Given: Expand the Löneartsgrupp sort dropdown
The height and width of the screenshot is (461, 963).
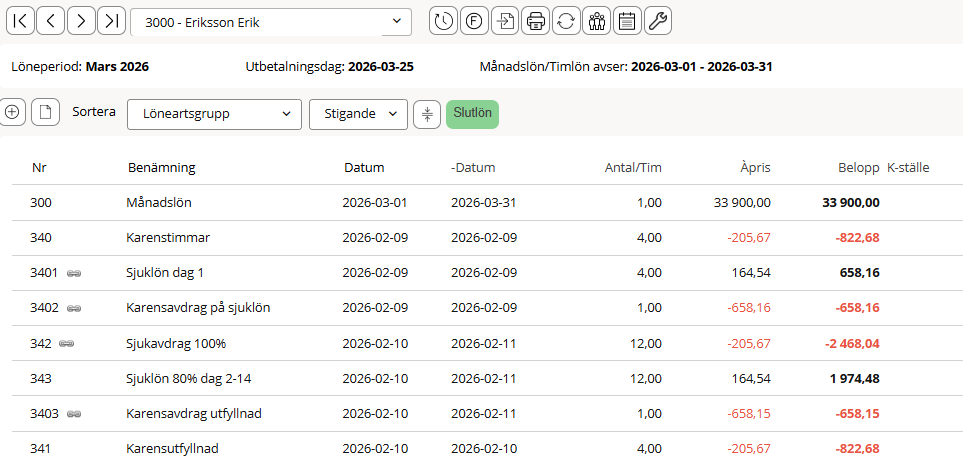Looking at the screenshot, I should click(x=214, y=114).
